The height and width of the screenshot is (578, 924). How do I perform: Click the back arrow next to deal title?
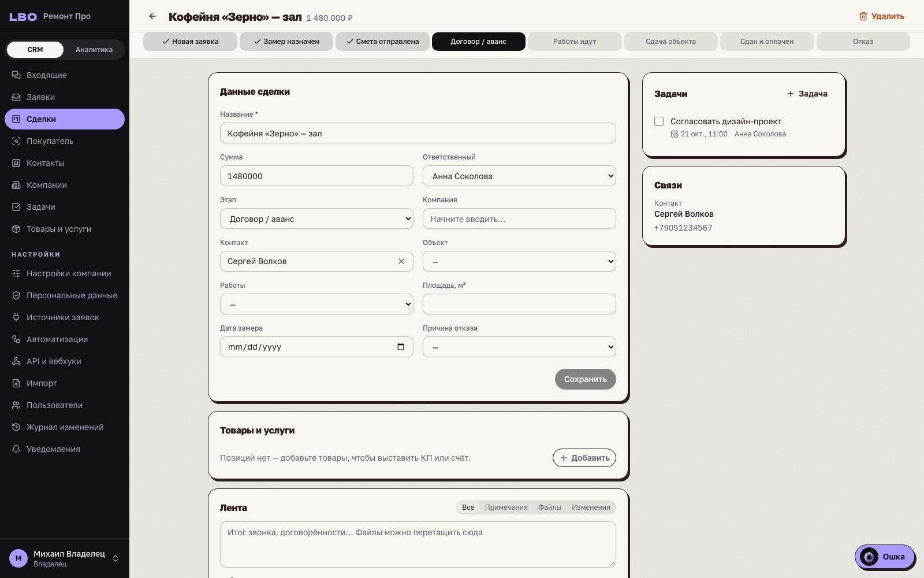point(152,16)
